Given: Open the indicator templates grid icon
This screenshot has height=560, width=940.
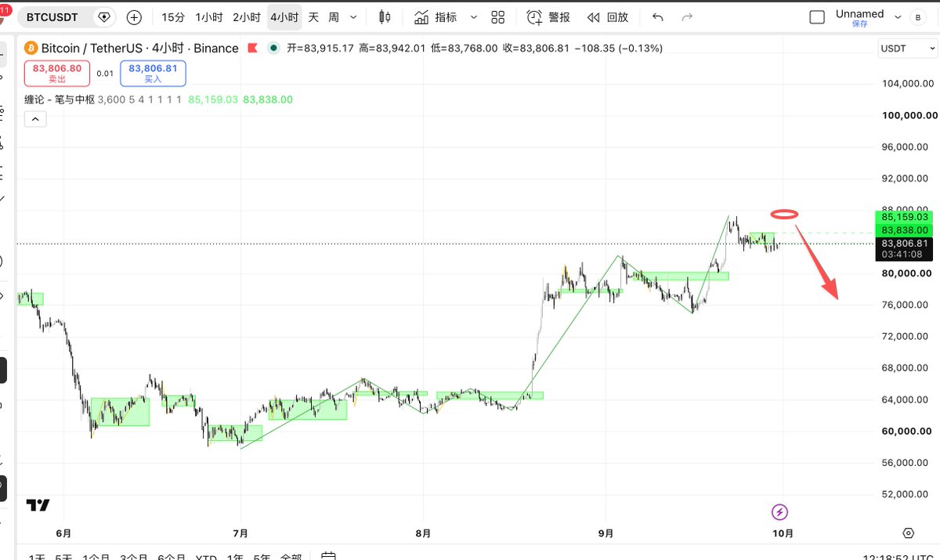Looking at the screenshot, I should pos(498,17).
